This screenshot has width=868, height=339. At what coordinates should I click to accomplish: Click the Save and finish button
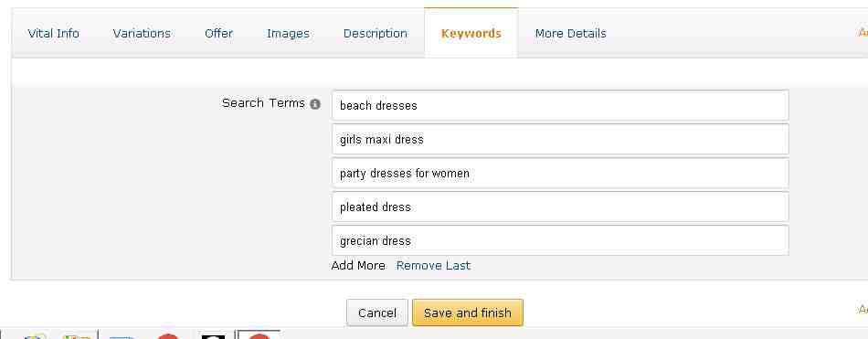[x=468, y=313]
